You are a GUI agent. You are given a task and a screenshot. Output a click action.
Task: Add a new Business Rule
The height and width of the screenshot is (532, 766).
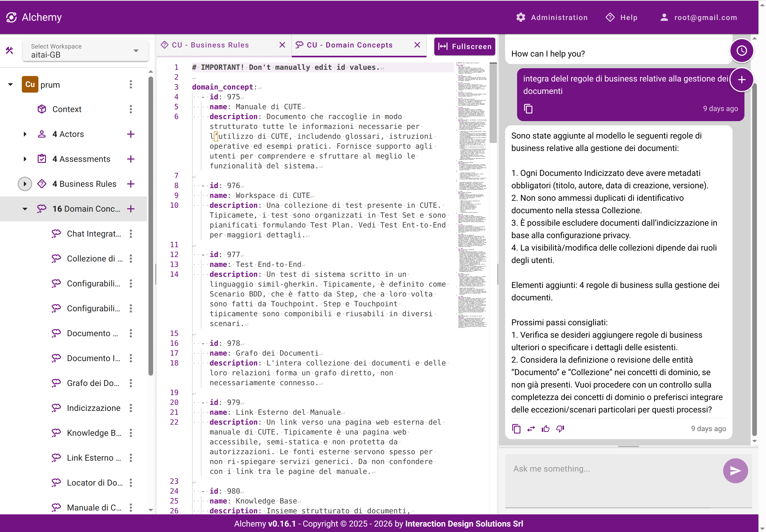click(x=131, y=184)
